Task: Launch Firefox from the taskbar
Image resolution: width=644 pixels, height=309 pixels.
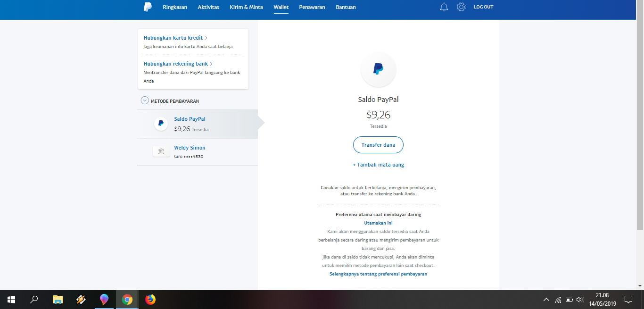Action: [x=150, y=300]
